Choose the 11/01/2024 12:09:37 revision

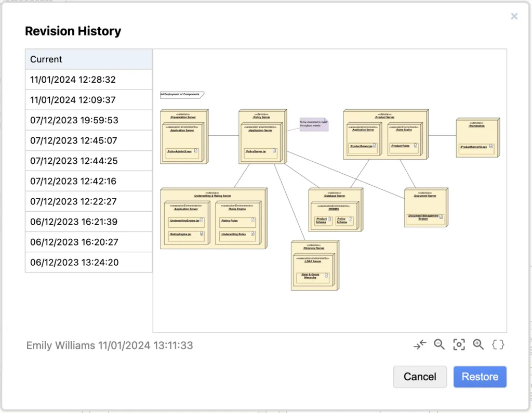pyautogui.click(x=88, y=100)
